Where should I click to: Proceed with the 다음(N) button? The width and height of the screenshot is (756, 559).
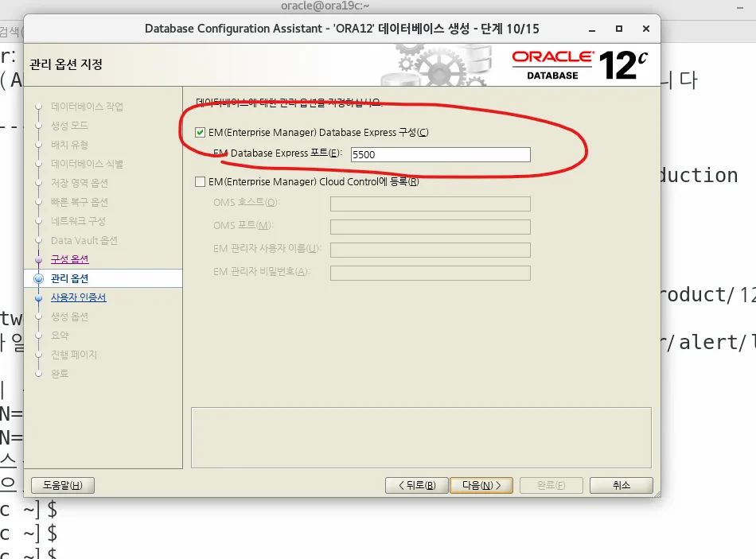(x=481, y=485)
